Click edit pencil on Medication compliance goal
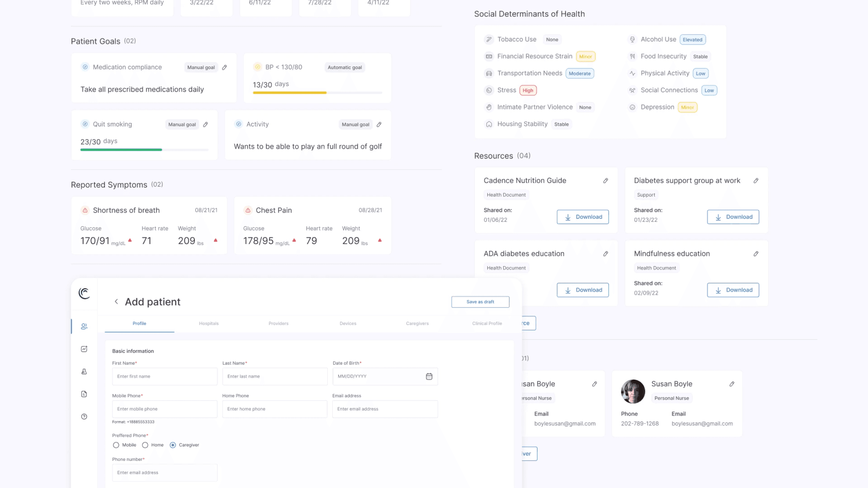The height and width of the screenshot is (488, 868). pyautogui.click(x=225, y=68)
